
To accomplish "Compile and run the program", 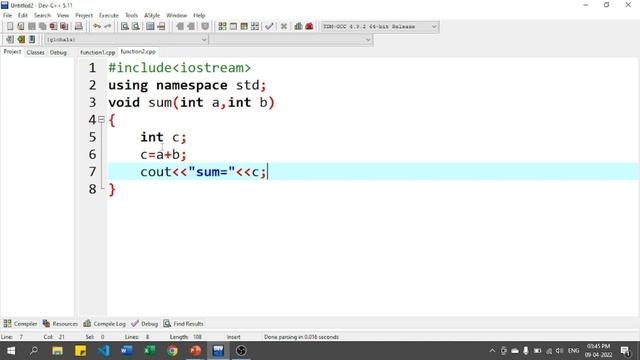I will click(244, 27).
